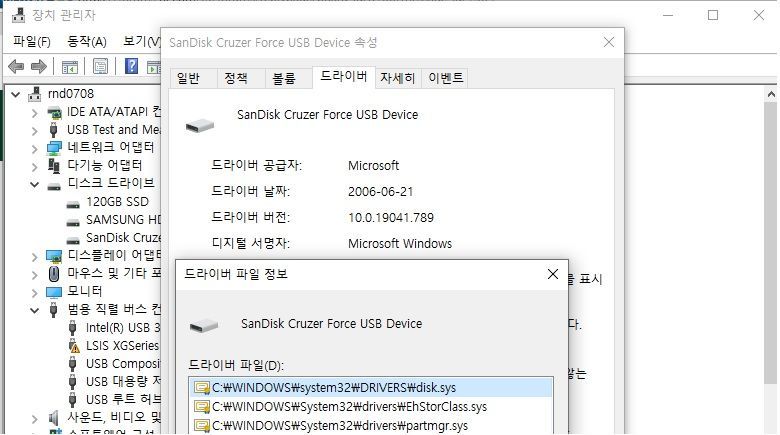Click the show/hide console tree toolbar icon

[x=70, y=67]
